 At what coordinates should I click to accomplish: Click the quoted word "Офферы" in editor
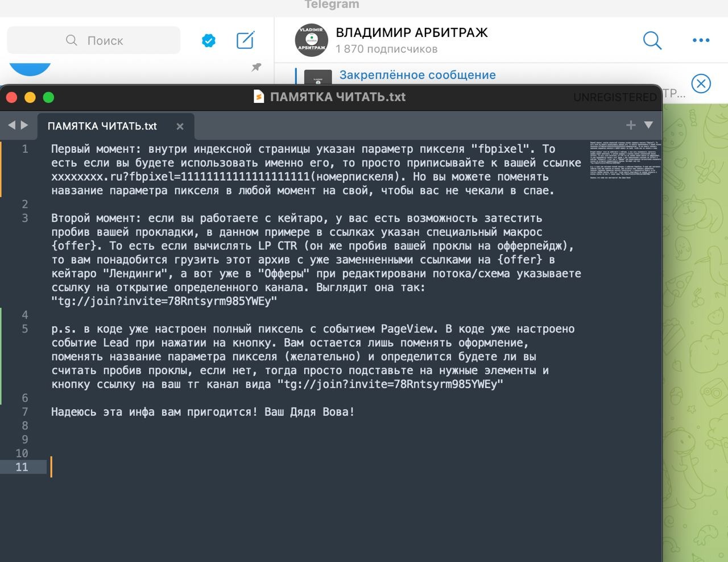pyautogui.click(x=284, y=274)
